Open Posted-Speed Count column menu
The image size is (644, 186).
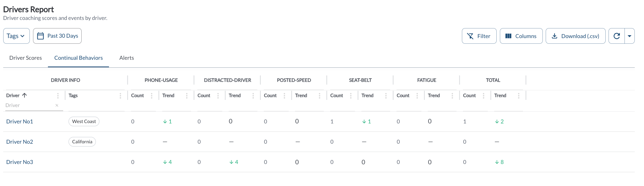[x=284, y=96]
